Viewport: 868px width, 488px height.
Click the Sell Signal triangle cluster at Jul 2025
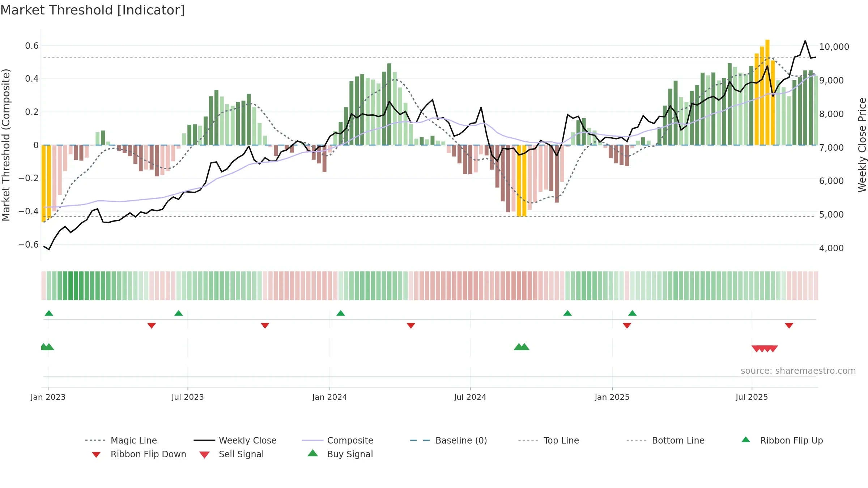[765, 348]
